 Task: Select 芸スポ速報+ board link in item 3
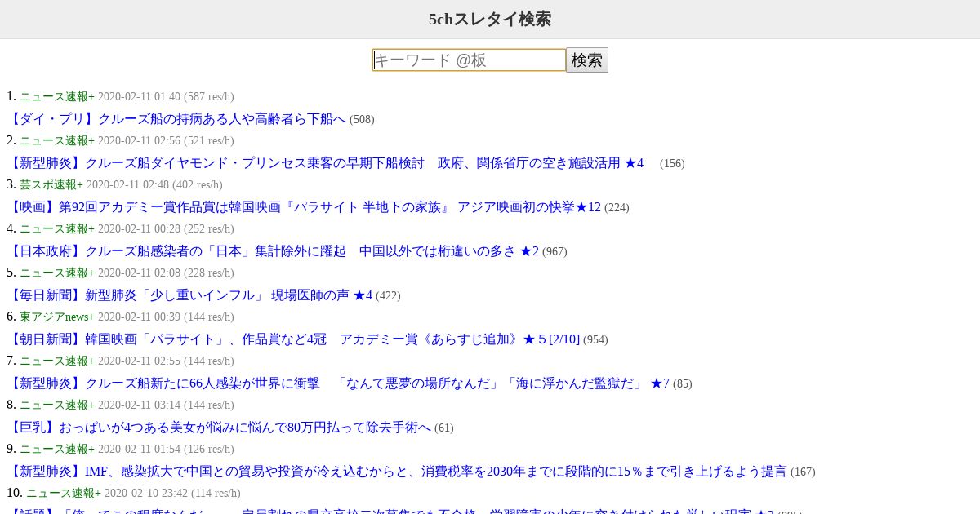point(51,185)
